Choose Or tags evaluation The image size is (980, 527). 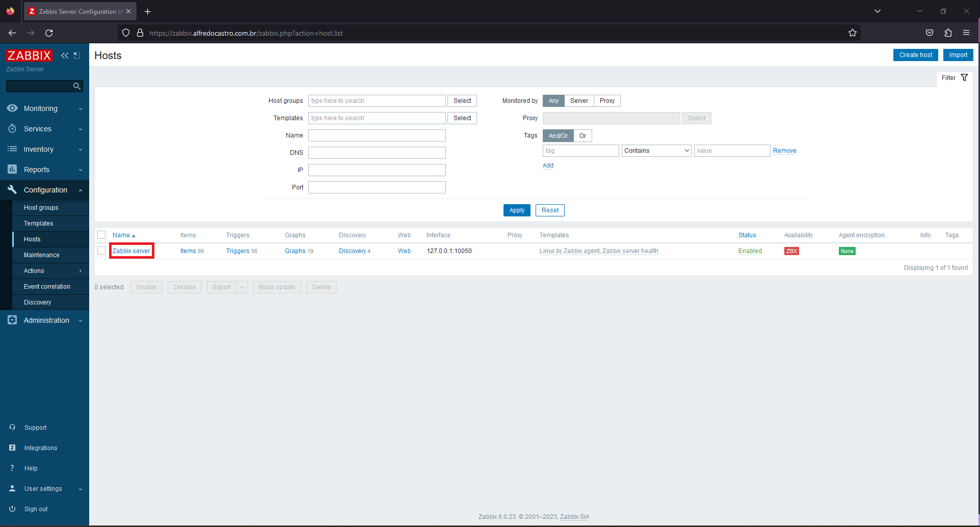tap(582, 136)
